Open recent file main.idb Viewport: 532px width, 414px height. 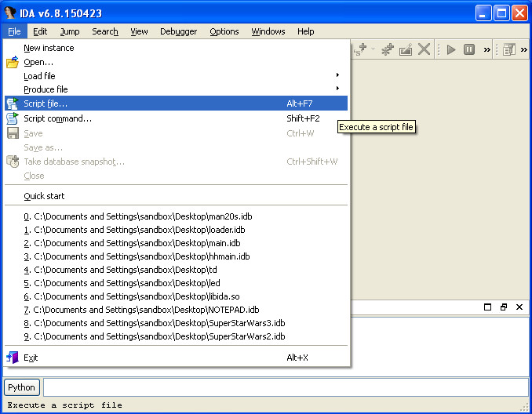pyautogui.click(x=176, y=243)
